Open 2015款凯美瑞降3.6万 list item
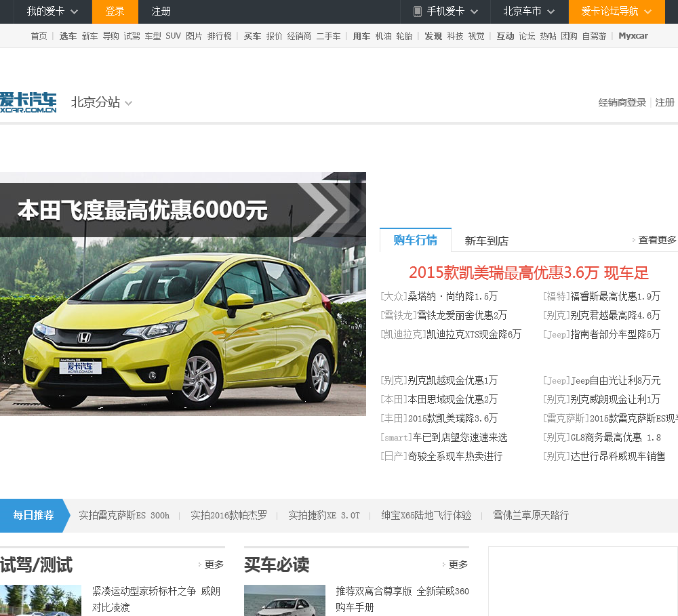 [453, 418]
